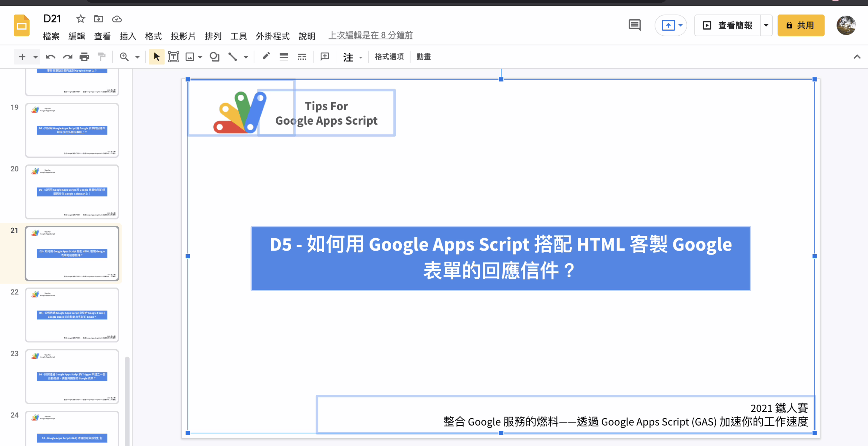
Task: Expand input tools dropdown arrow
Action: point(361,57)
